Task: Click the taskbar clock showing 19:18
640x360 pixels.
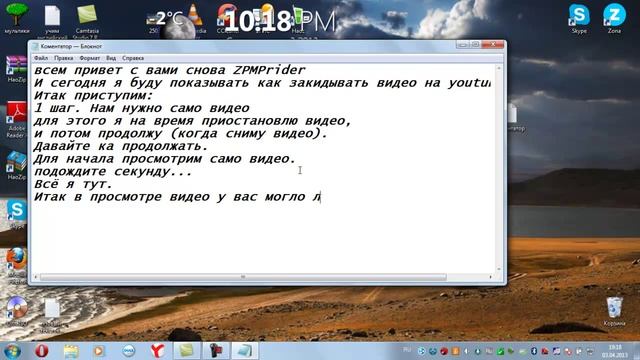Action: coord(614,351)
